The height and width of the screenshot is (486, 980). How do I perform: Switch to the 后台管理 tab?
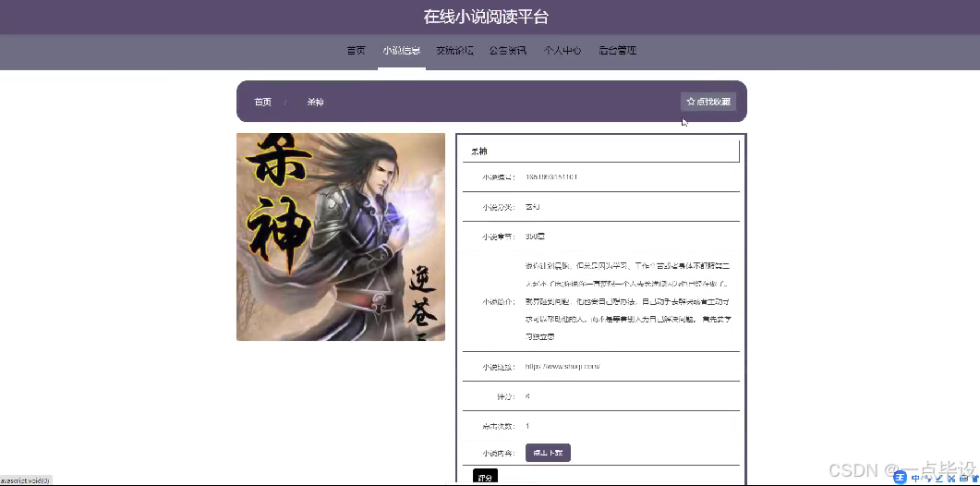(618, 51)
